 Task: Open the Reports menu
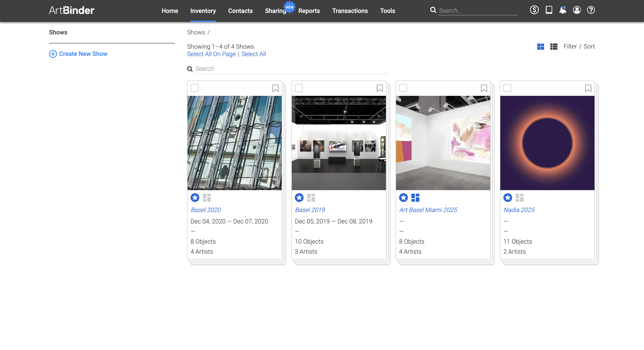click(309, 11)
